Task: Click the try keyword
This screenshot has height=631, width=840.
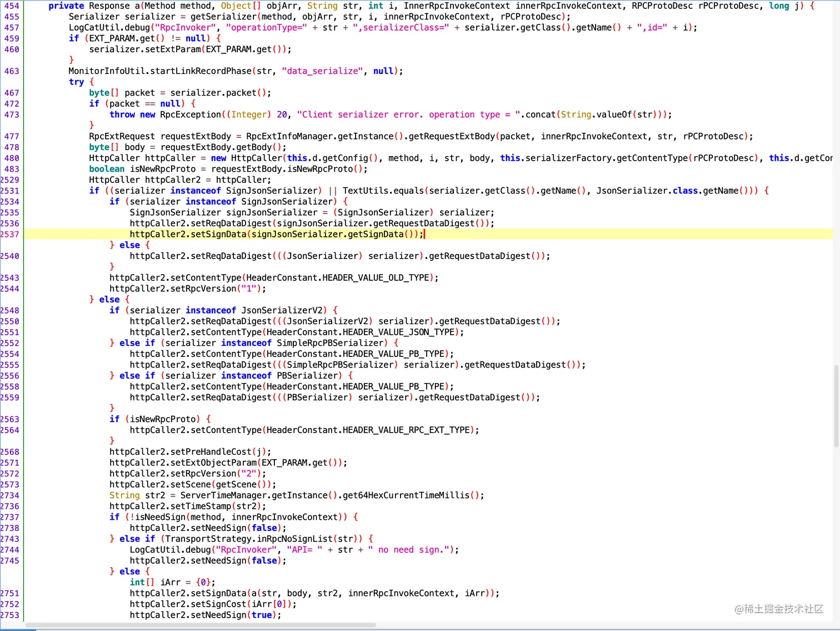Action: click(x=77, y=82)
